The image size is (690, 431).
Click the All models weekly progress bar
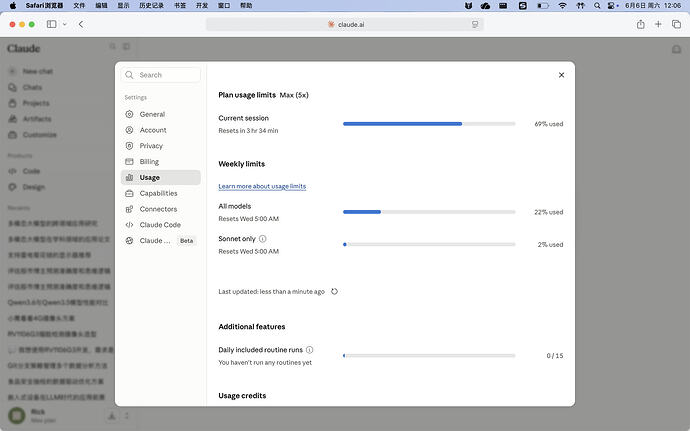[429, 212]
